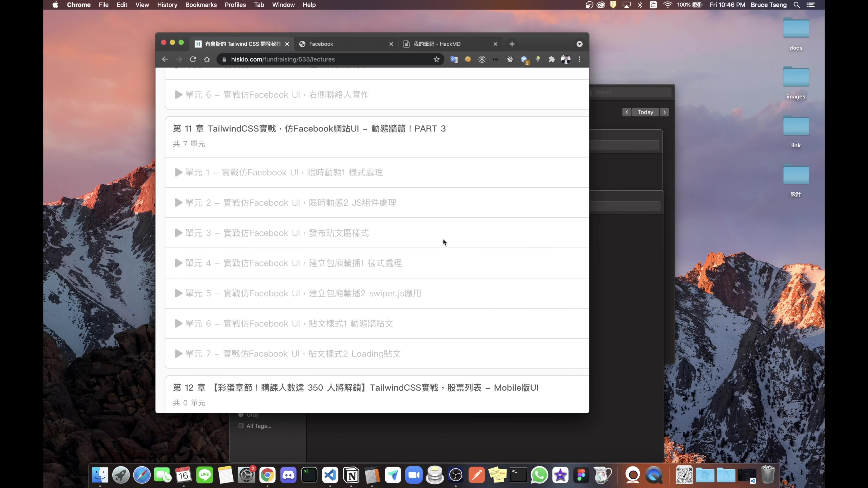Open the tab list dropdown arrow

tap(579, 44)
